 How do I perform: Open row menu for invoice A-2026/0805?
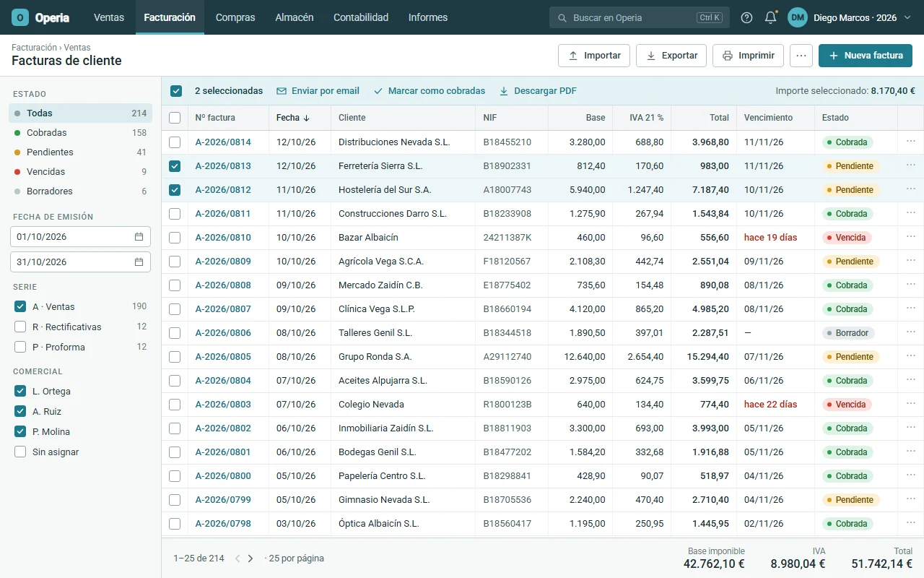point(910,356)
